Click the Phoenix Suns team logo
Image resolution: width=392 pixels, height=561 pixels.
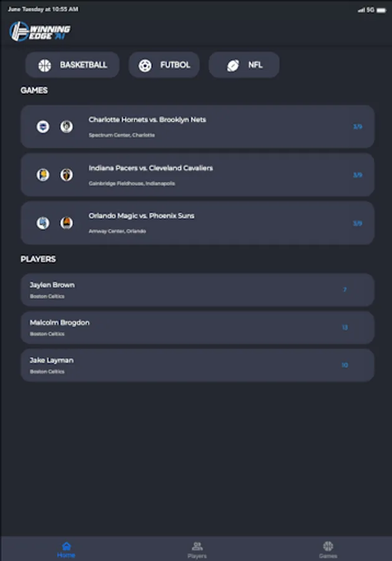pos(65,223)
